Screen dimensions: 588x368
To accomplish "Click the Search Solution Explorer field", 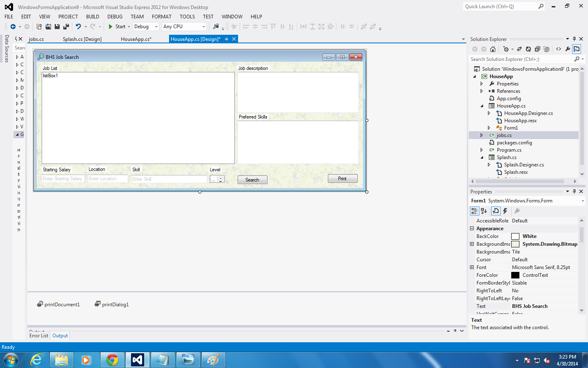I will coord(521,59).
